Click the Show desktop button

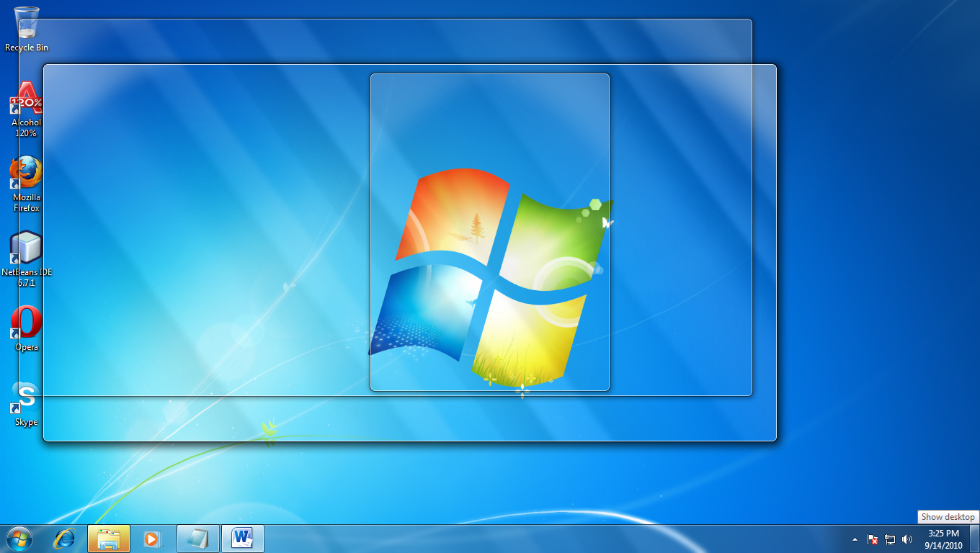click(x=974, y=539)
